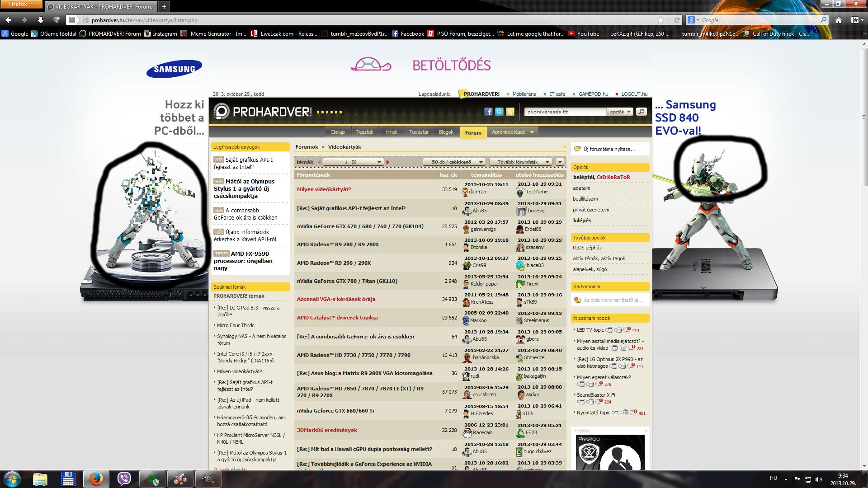Screen dimensions: 868x488
Task: Select the Fórum tab
Action: (x=473, y=132)
